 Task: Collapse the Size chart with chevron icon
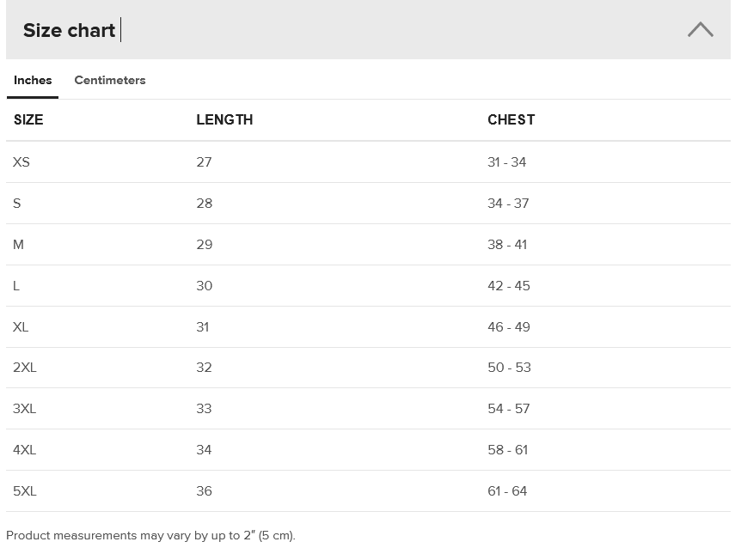[x=700, y=30]
